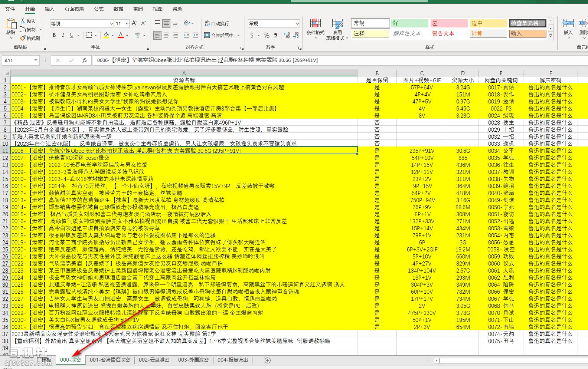588x369 pixels.
Task: Apply the comma style number format
Action: (x=275, y=35)
